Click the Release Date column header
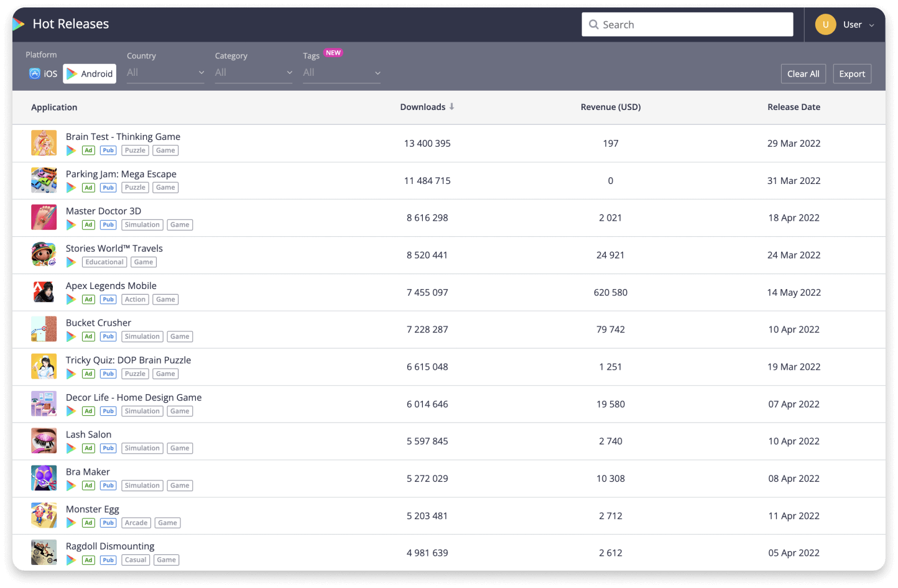This screenshot has width=898, height=588. 794,107
